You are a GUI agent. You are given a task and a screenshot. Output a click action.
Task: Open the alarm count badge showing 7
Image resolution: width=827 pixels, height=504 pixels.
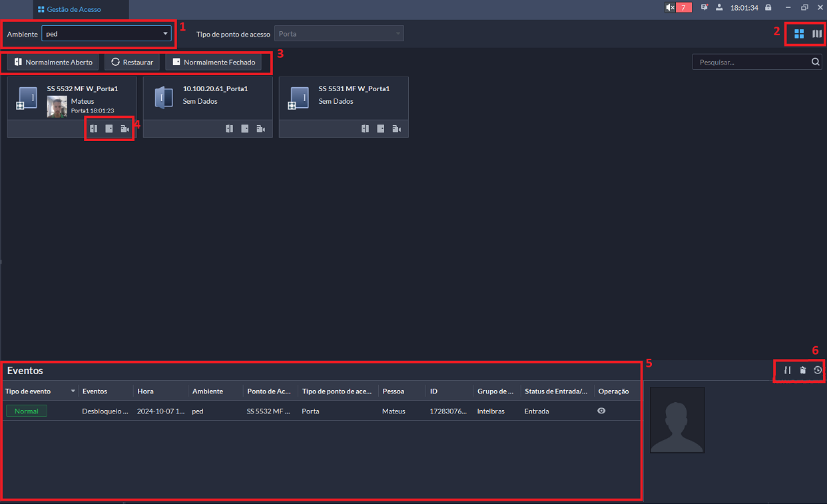(x=684, y=8)
